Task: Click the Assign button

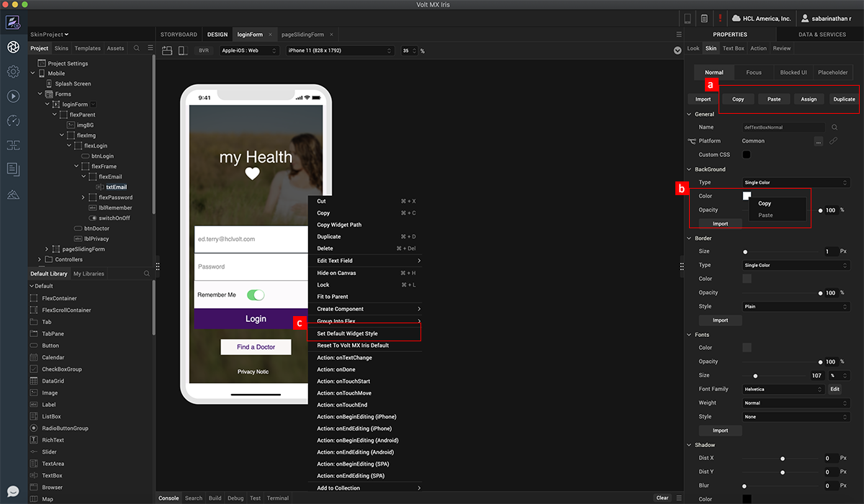Action: click(809, 99)
